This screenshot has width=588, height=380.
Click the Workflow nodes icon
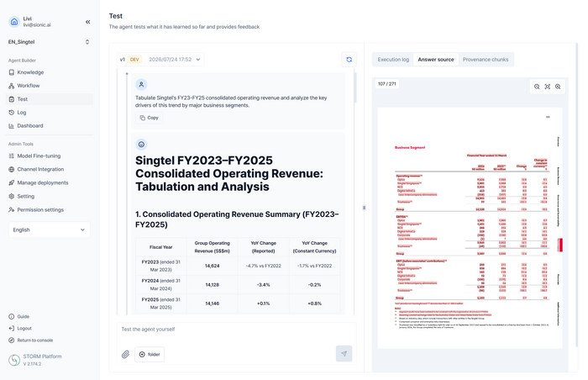(x=11, y=86)
